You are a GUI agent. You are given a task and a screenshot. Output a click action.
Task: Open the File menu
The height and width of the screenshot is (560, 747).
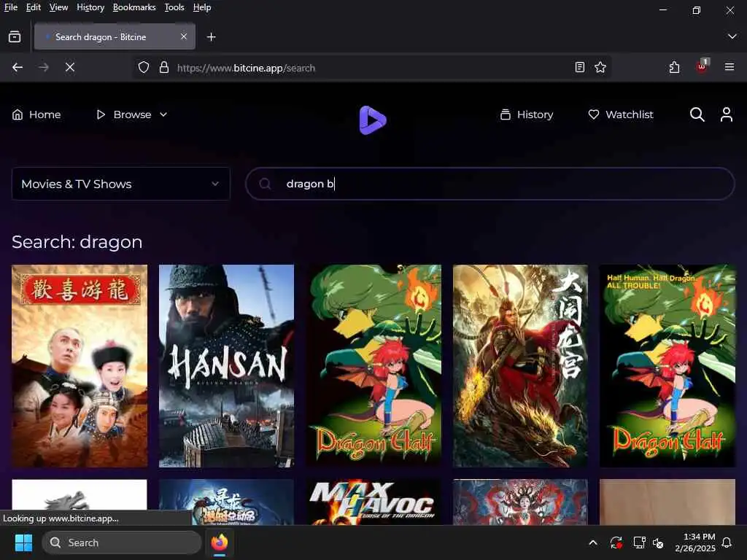click(x=10, y=7)
